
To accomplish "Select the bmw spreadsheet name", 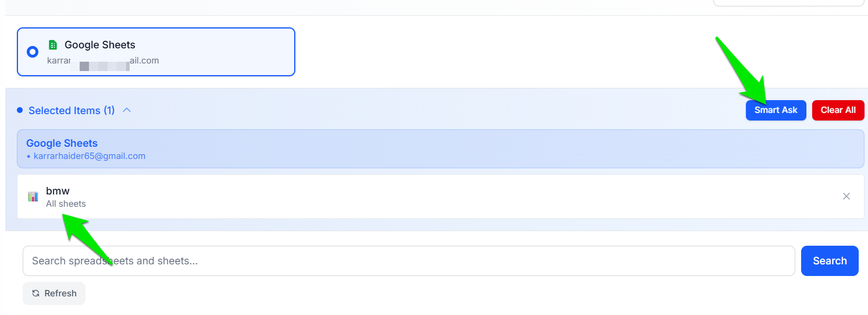I will (58, 190).
